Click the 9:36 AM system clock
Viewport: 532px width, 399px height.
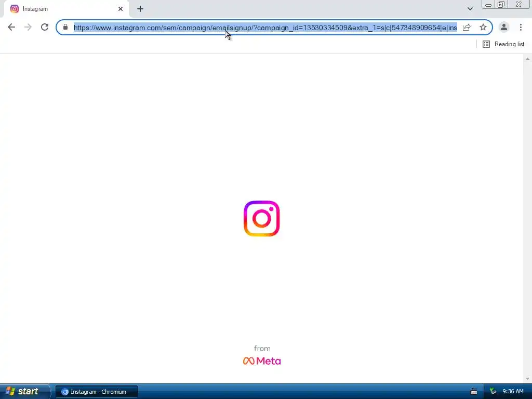click(x=513, y=392)
